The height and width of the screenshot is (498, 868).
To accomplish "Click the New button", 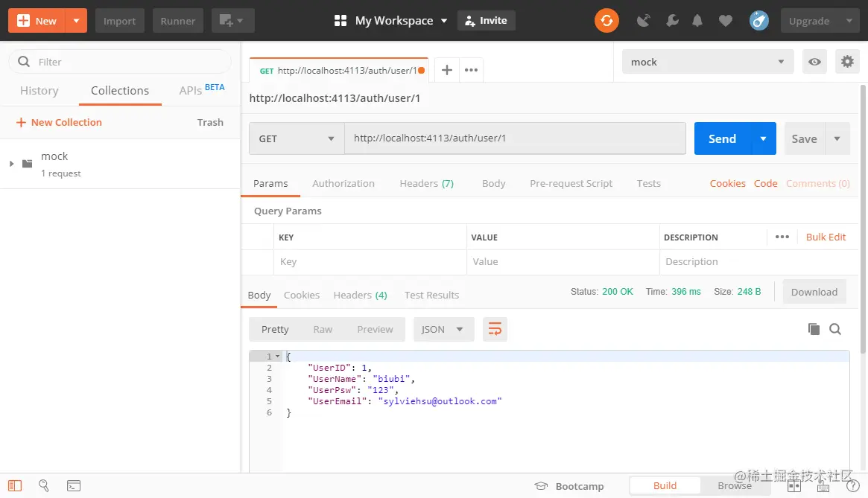I will click(37, 21).
